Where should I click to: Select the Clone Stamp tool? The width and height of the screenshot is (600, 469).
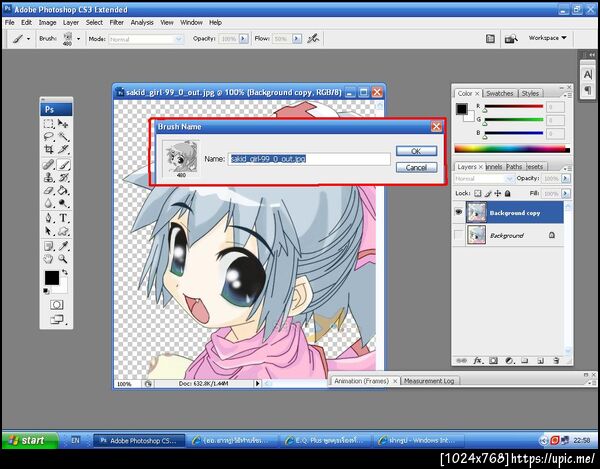[x=49, y=178]
